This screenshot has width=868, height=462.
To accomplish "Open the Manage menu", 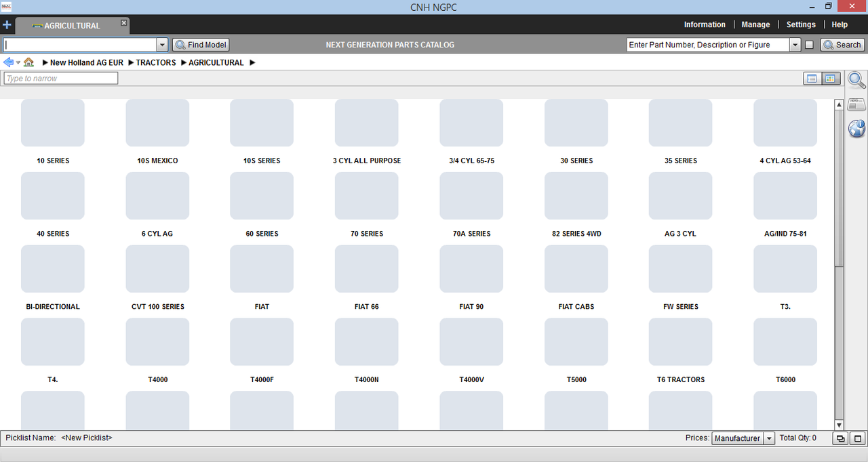I will pyautogui.click(x=755, y=24).
